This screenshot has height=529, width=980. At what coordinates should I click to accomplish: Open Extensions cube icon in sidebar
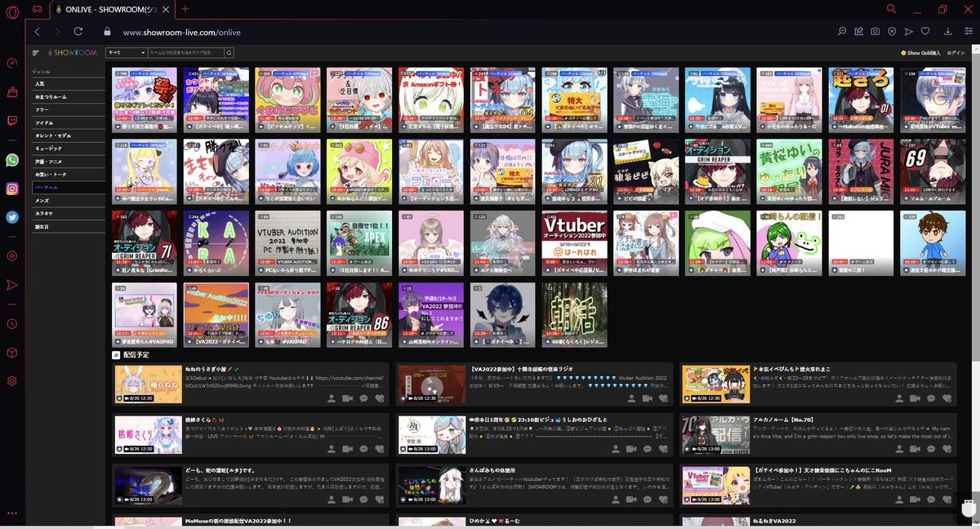pos(12,353)
